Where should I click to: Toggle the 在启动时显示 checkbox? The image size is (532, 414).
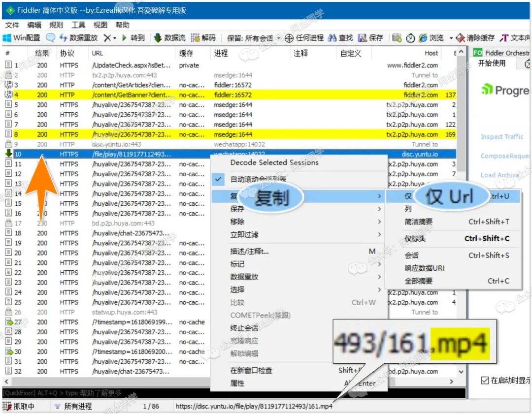[485, 380]
